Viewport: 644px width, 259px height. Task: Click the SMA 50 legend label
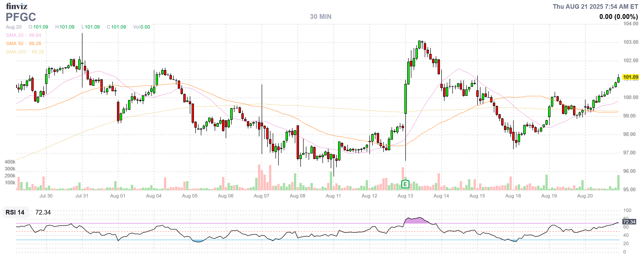(15, 44)
